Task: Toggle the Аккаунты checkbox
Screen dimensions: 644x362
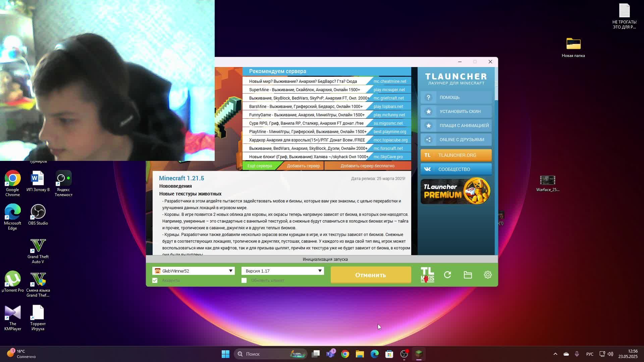Action: (155, 280)
